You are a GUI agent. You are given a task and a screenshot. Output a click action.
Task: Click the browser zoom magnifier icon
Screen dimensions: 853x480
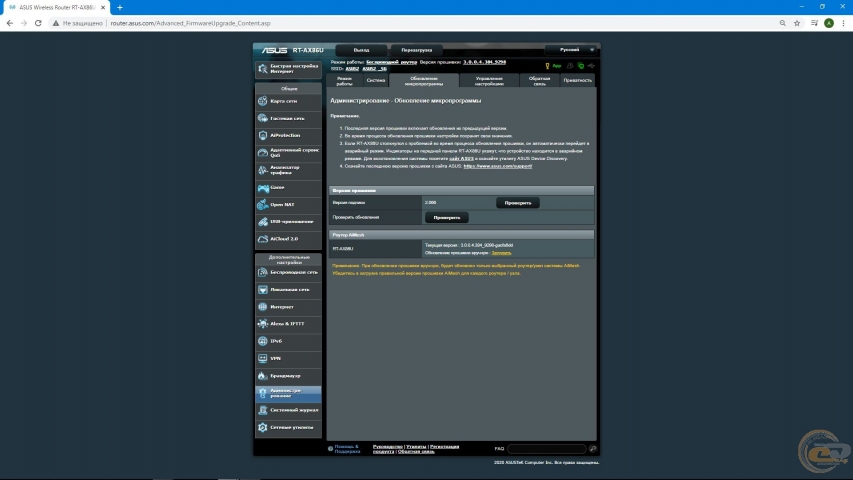pyautogui.click(x=782, y=23)
